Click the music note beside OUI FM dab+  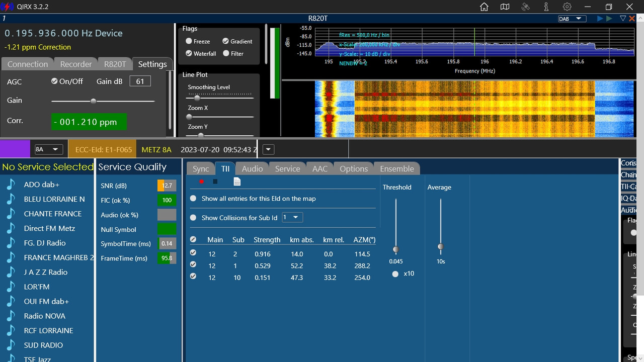(11, 301)
